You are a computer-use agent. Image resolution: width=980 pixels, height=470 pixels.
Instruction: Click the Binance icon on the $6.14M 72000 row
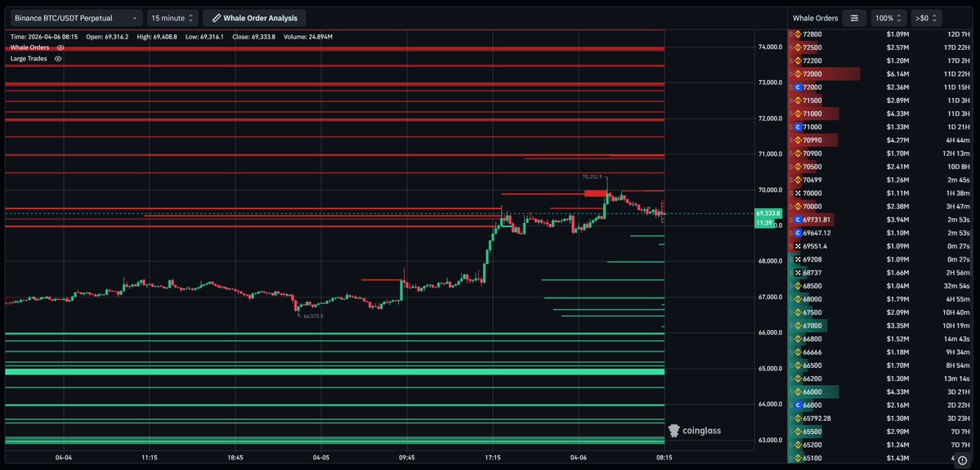797,74
